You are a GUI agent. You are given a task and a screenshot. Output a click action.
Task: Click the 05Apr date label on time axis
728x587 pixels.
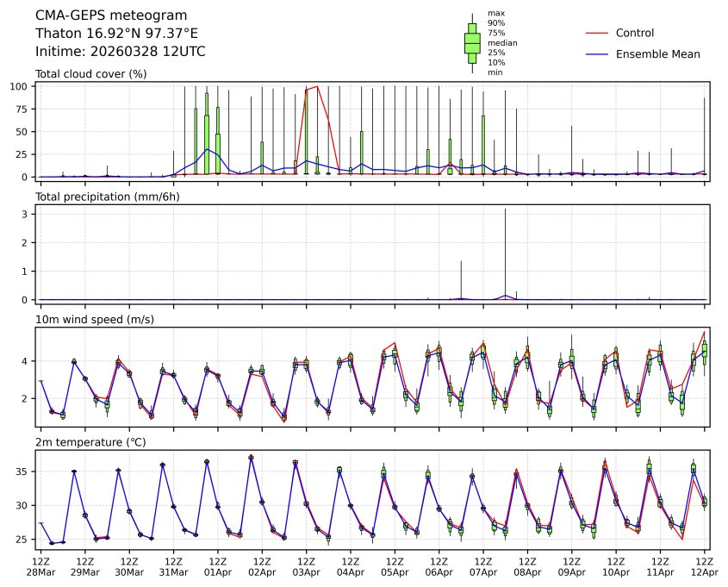click(x=395, y=572)
